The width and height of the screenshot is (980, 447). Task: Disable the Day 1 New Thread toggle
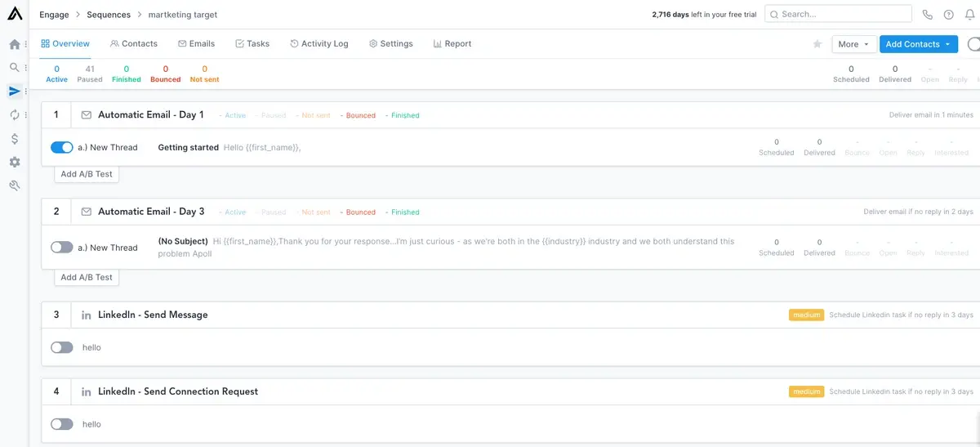click(62, 148)
